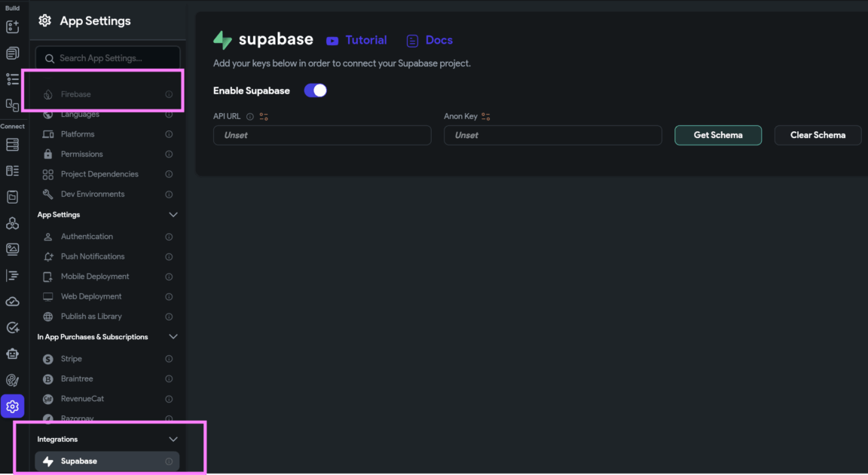Click the API URL input field
The image size is (868, 475).
322,135
